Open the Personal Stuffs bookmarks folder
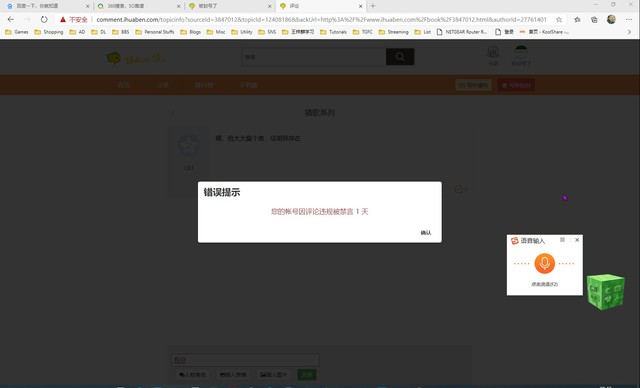 pos(155,32)
